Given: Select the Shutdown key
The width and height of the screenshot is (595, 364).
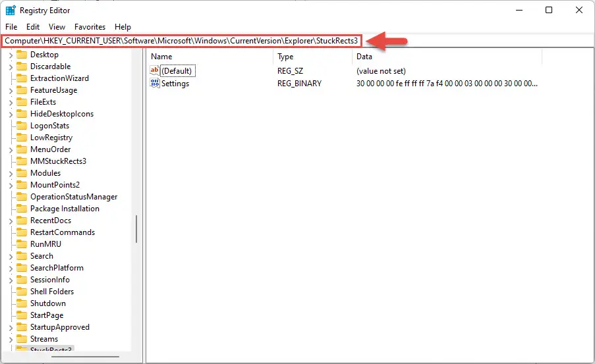Looking at the screenshot, I should tap(48, 303).
